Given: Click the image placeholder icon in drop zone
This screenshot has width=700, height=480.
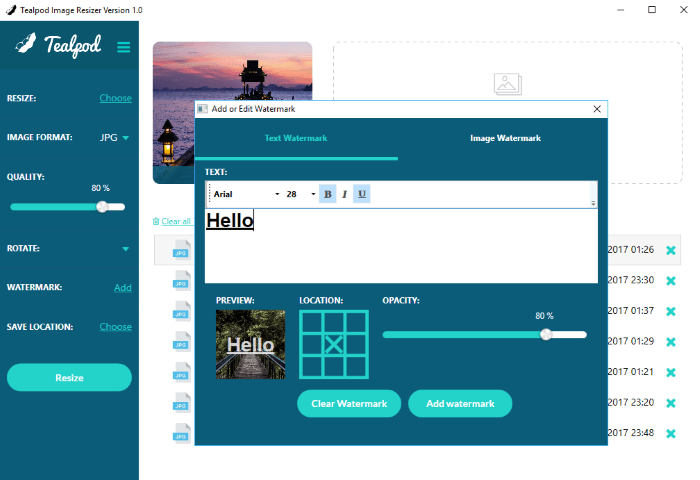Looking at the screenshot, I should pyautogui.click(x=508, y=84).
